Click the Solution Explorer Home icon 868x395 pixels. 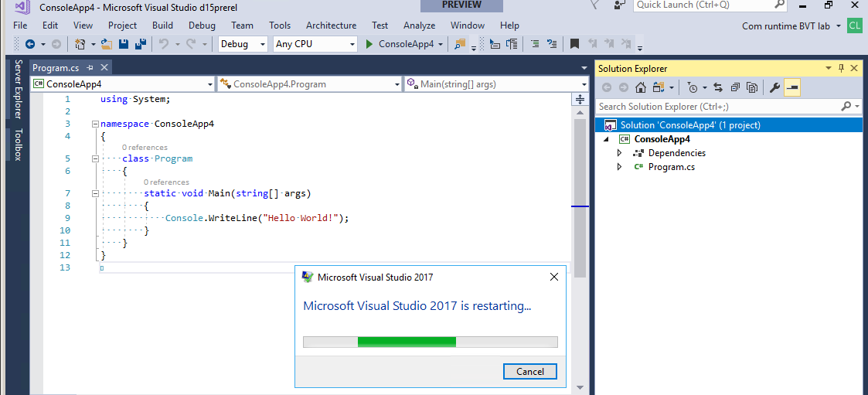tap(641, 87)
